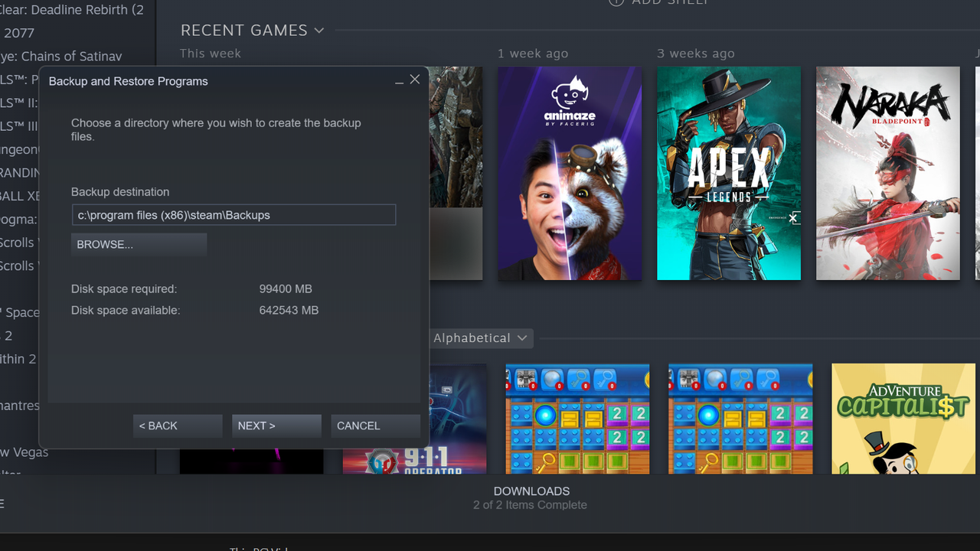Minimize the Backup and Restore Programs dialog
The image size is (980, 551).
click(x=400, y=80)
